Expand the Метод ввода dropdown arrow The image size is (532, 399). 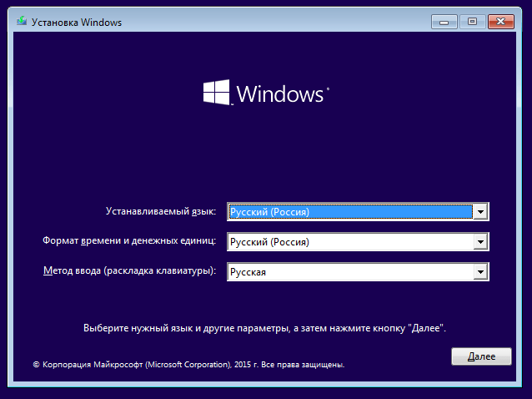[x=479, y=272]
